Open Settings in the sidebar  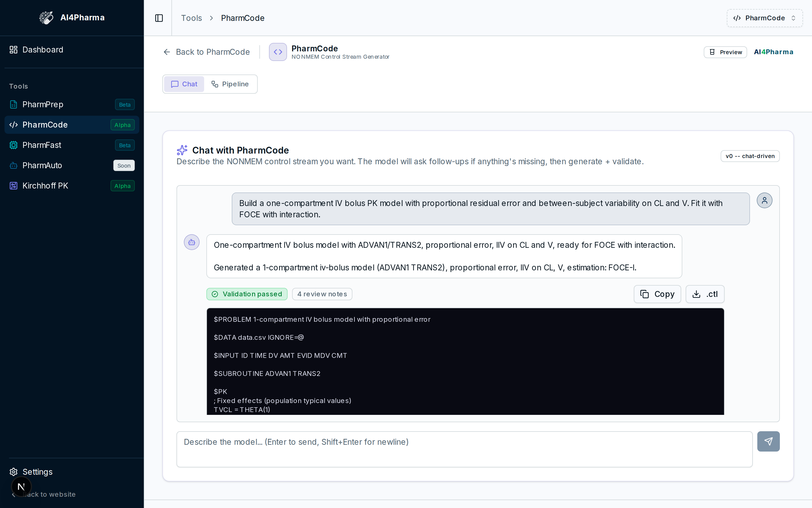coord(72,472)
